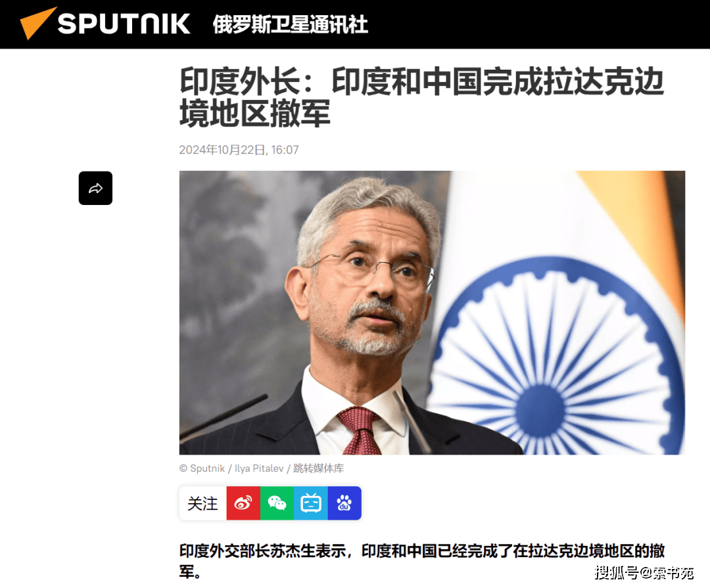Open the 跳转媒体库 media library link
This screenshot has width=710, height=588.
point(318,468)
